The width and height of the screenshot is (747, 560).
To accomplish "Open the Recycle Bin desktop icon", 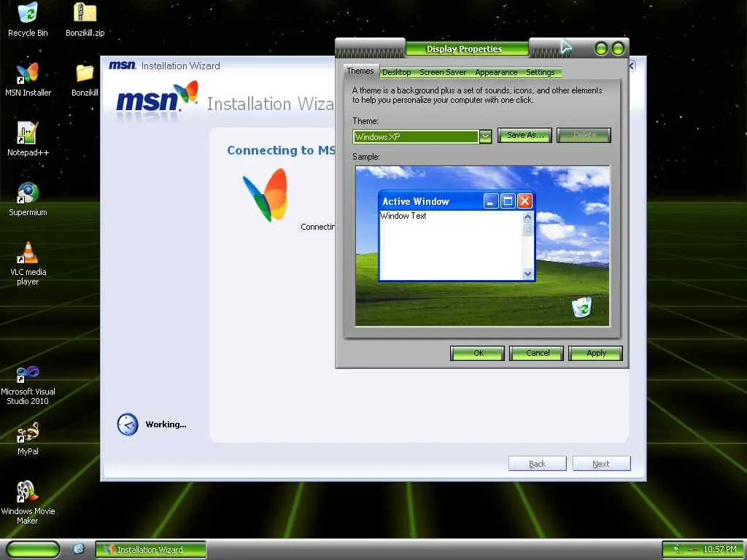I will tap(28, 20).
